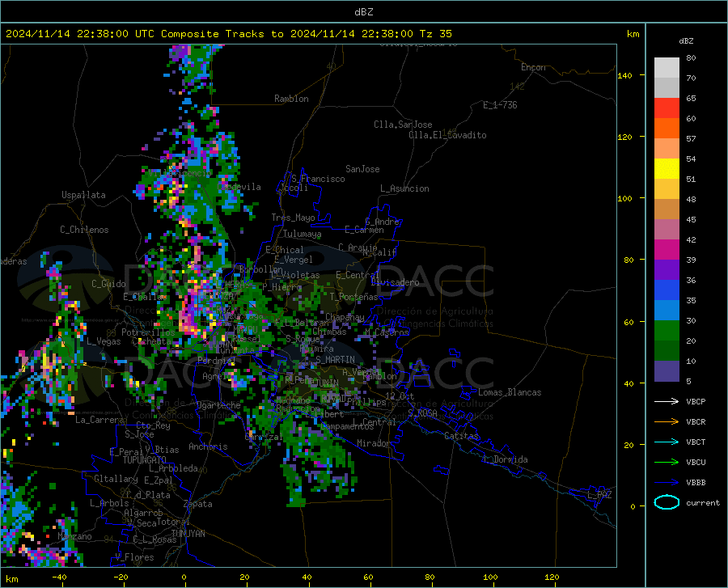Click the Ramblon label near top of map

(291, 99)
